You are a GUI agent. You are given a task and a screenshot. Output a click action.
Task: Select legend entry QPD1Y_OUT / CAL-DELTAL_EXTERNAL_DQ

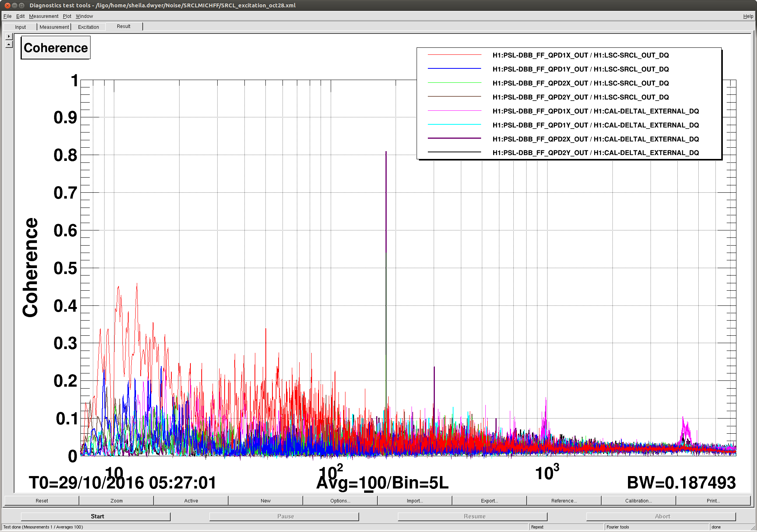coord(596,125)
